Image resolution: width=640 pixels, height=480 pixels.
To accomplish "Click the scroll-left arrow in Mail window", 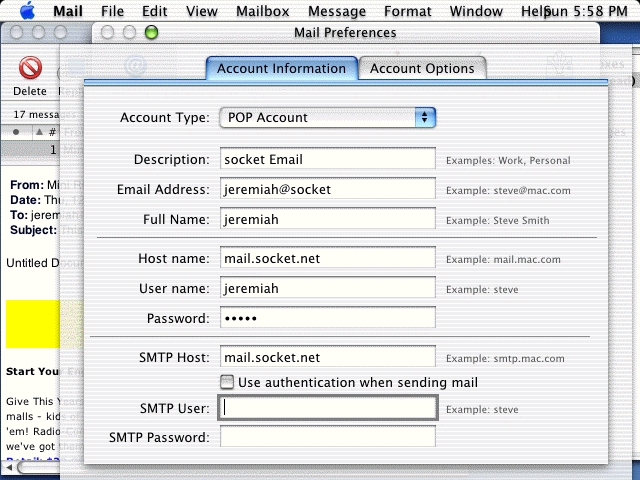I will tap(9, 467).
